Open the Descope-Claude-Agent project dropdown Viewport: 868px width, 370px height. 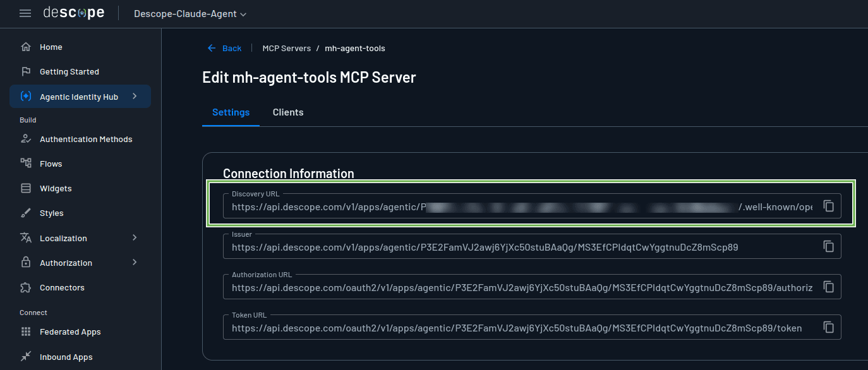tap(190, 13)
